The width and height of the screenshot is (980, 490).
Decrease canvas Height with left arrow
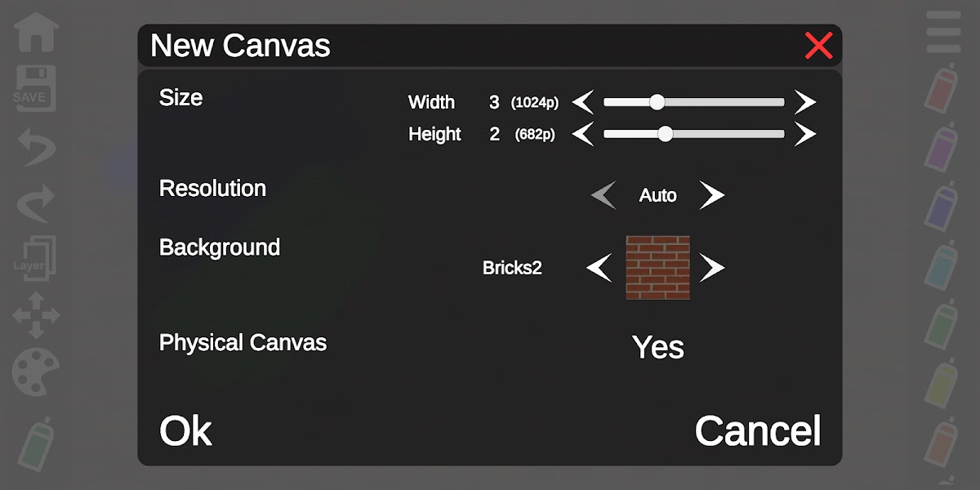[x=582, y=134]
